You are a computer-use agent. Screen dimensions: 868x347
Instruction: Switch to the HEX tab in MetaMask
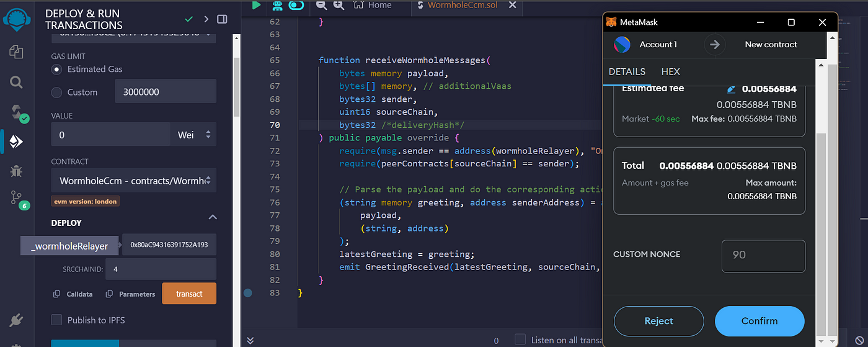[671, 72]
